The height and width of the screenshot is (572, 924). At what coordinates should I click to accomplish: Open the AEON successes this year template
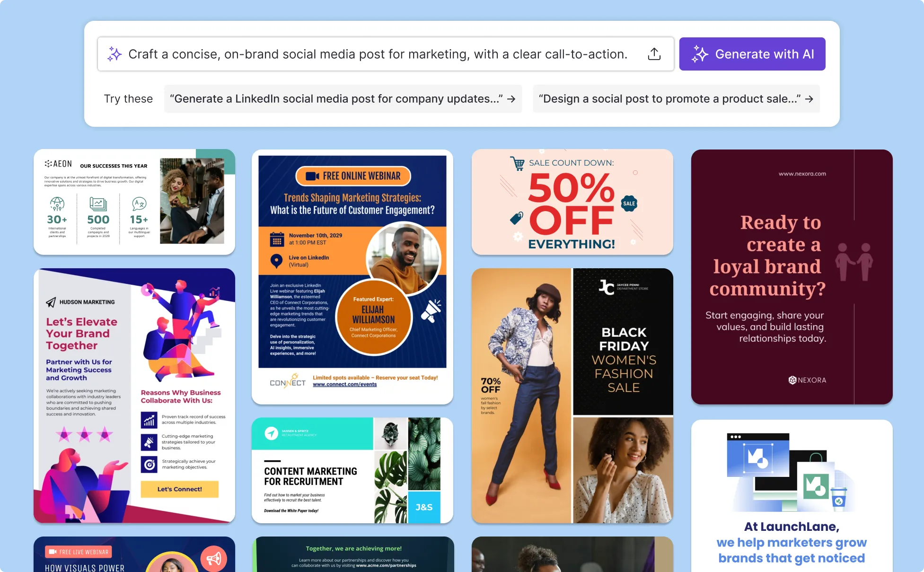coord(134,202)
